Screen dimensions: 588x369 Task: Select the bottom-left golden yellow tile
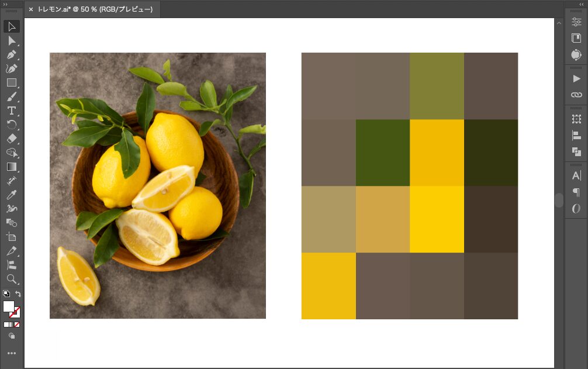(329, 286)
